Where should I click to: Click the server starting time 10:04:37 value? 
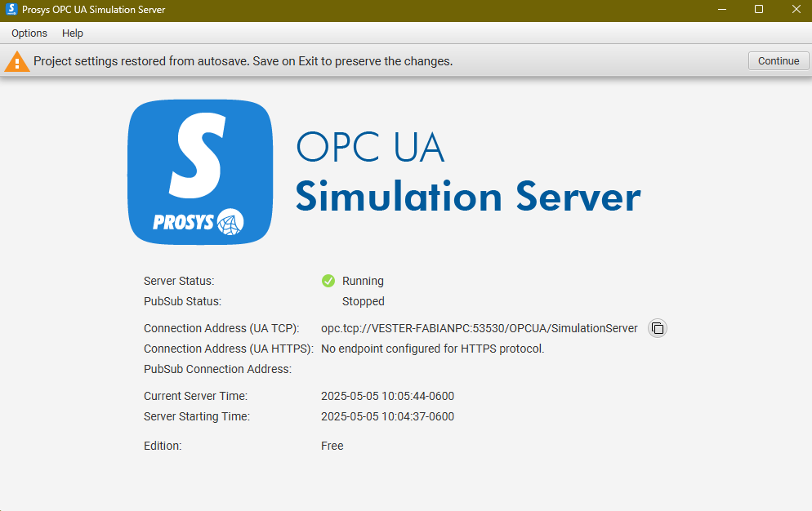pos(387,416)
